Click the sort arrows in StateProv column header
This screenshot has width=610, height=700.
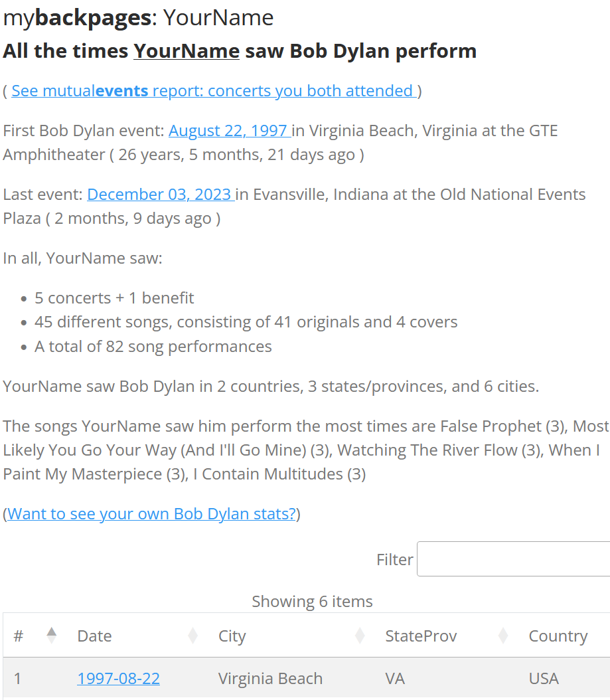503,636
